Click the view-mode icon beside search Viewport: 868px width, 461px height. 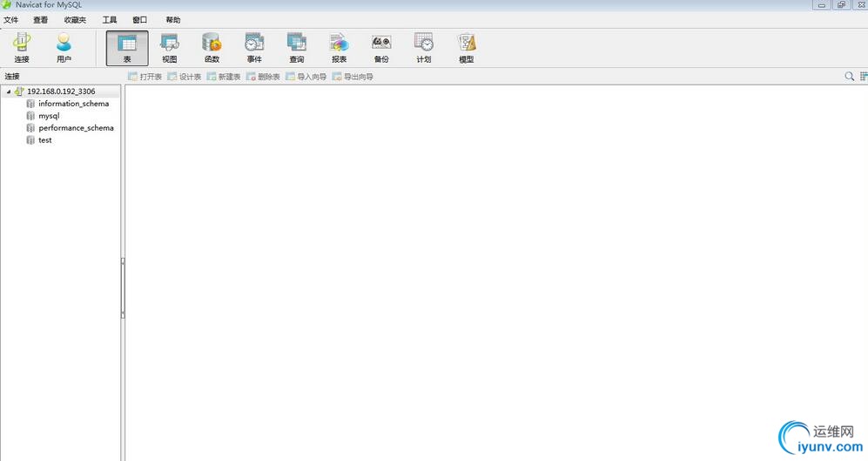[864, 77]
